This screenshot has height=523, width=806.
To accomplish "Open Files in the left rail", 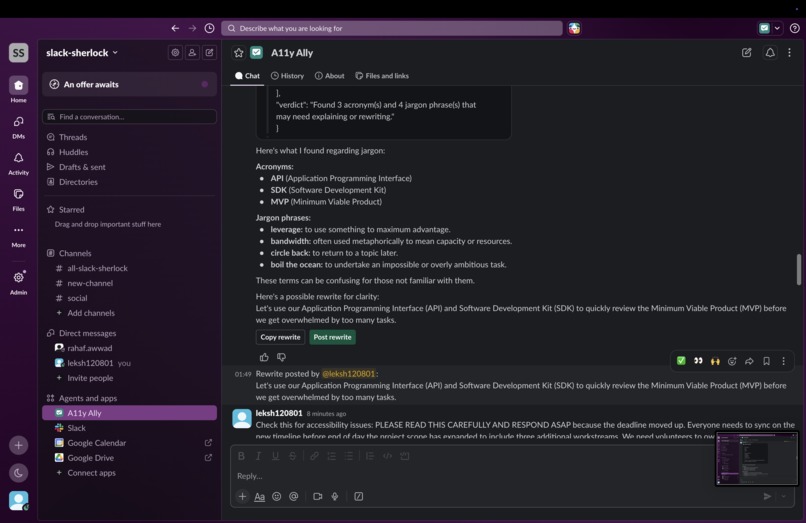I will pos(19,199).
